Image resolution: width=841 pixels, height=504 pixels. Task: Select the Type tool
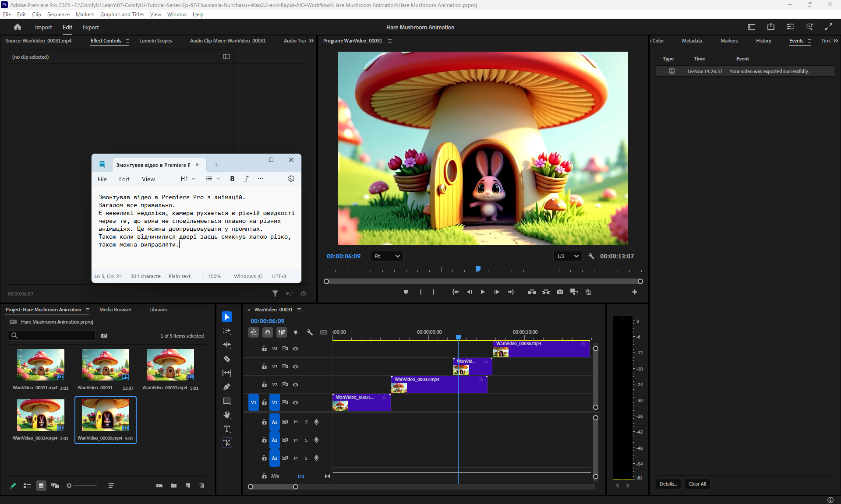227,429
